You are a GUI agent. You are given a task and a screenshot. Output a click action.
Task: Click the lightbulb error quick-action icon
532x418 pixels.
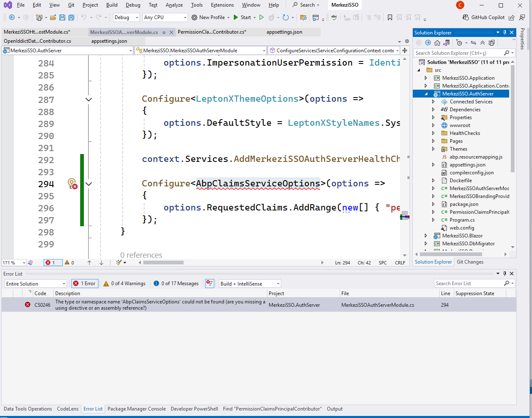72,183
